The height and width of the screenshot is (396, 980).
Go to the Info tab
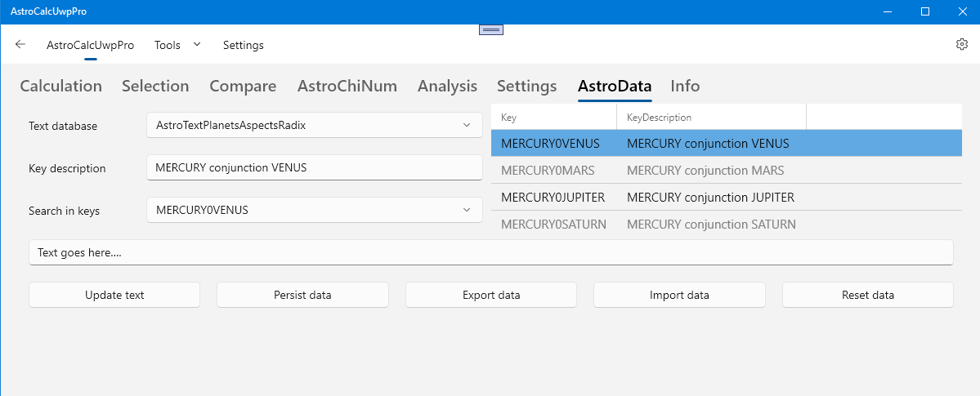[685, 86]
